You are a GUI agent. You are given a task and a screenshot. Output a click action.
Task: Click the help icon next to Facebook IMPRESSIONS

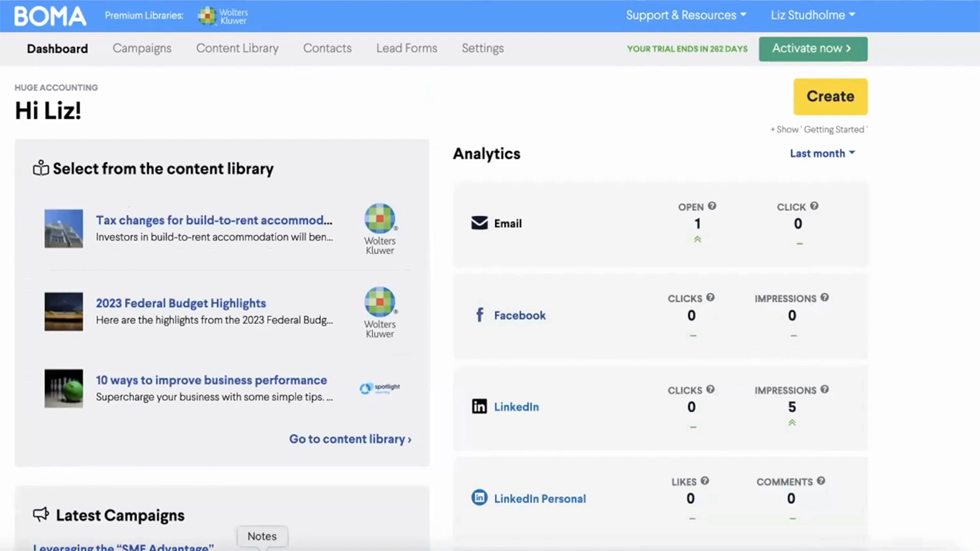coord(824,298)
